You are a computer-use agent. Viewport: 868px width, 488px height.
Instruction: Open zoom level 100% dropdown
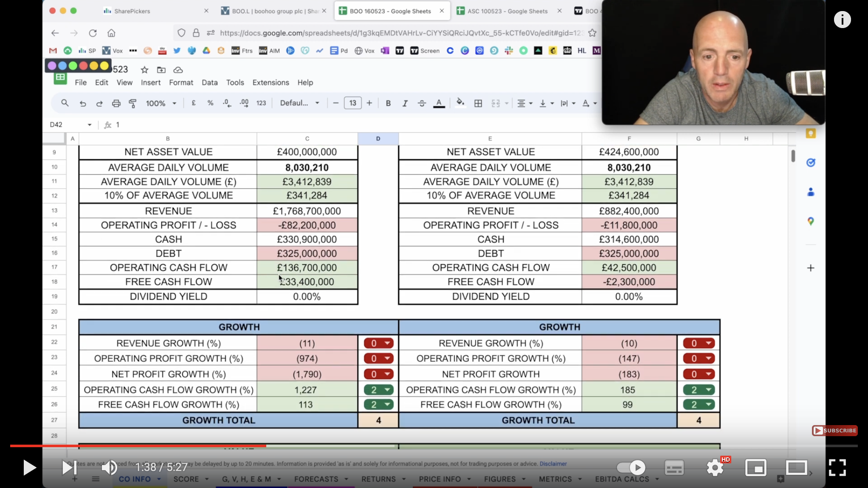161,103
